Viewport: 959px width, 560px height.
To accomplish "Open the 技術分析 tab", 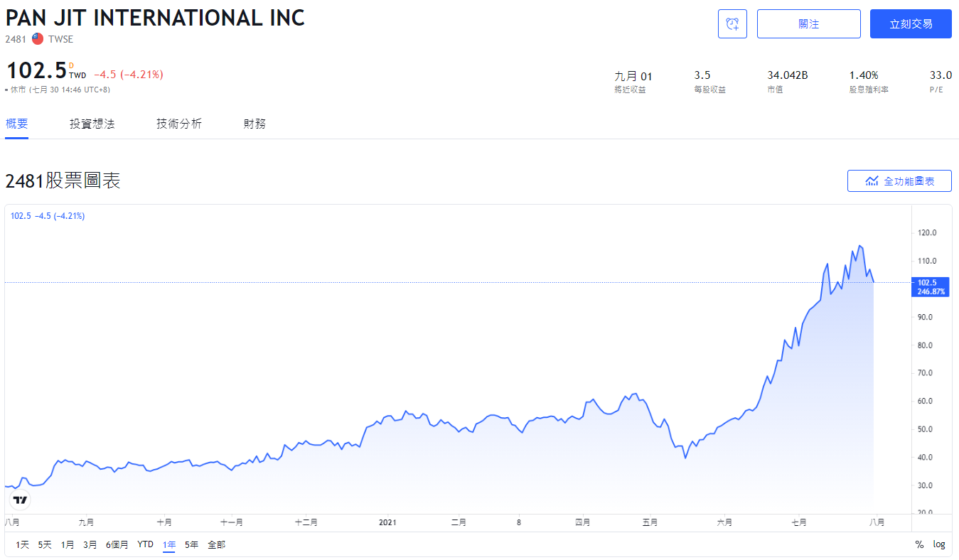I will 179,124.
